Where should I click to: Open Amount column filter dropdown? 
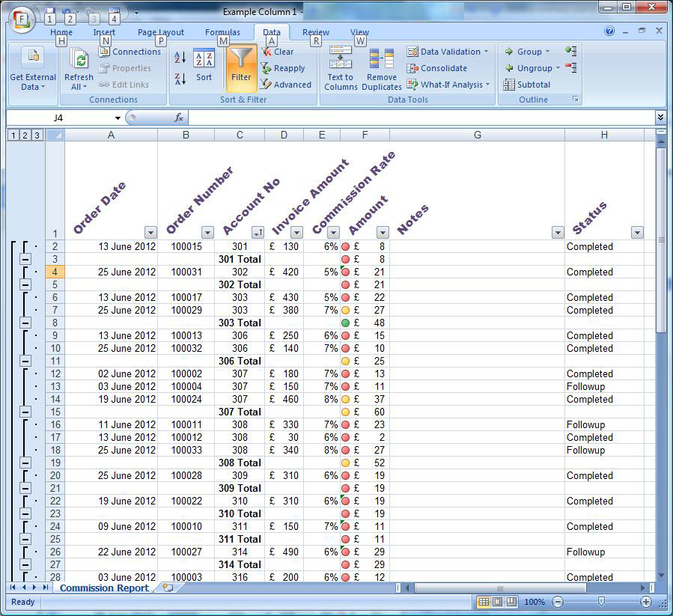(x=383, y=233)
